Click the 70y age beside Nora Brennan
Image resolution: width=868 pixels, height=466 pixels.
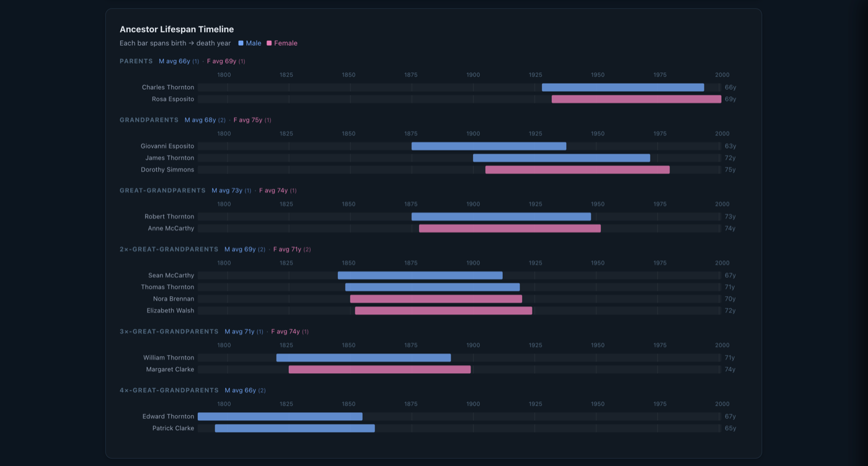point(730,299)
